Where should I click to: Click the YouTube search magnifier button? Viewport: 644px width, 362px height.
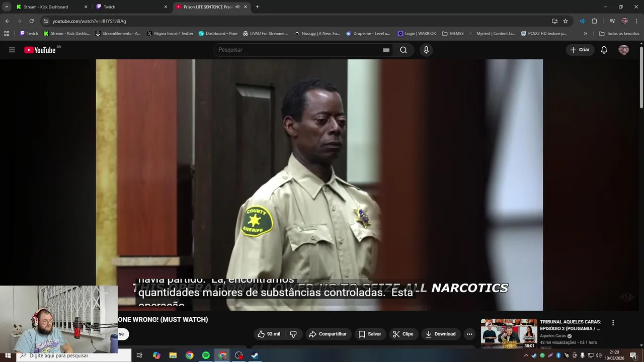[x=404, y=50]
